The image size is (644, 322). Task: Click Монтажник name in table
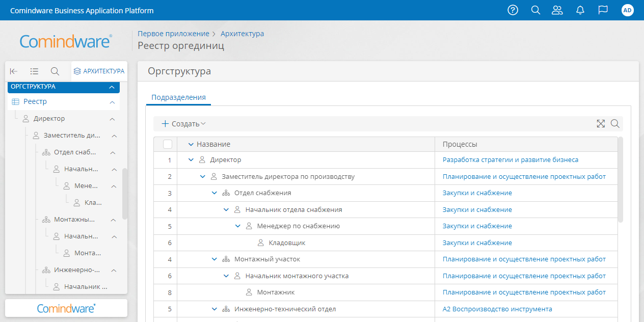[x=276, y=292]
